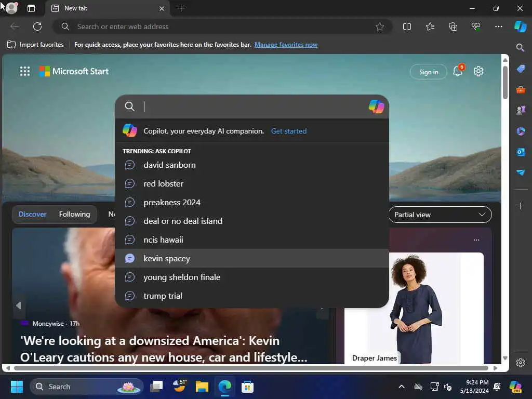Viewport: 532px width, 399px height.
Task: Open the Manage favorites now link
Action: (x=286, y=45)
